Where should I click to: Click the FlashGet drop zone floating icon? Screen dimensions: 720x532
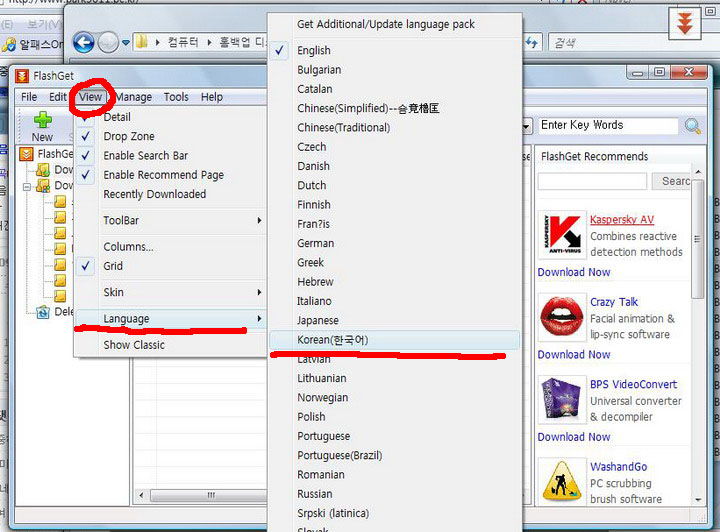(685, 24)
